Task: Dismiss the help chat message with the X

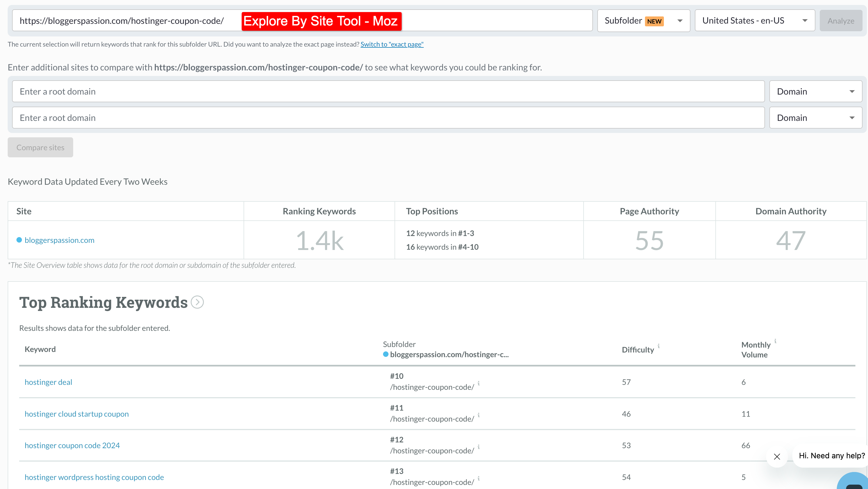Action: pyautogui.click(x=777, y=456)
